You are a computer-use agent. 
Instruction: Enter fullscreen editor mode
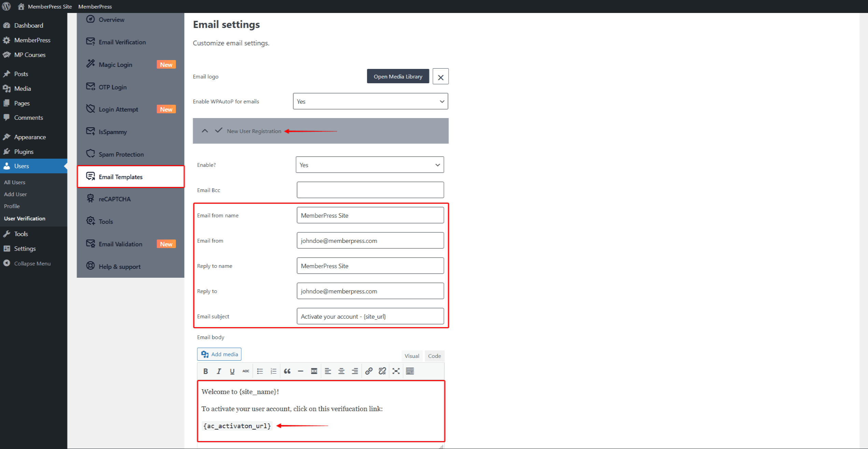coord(396,371)
